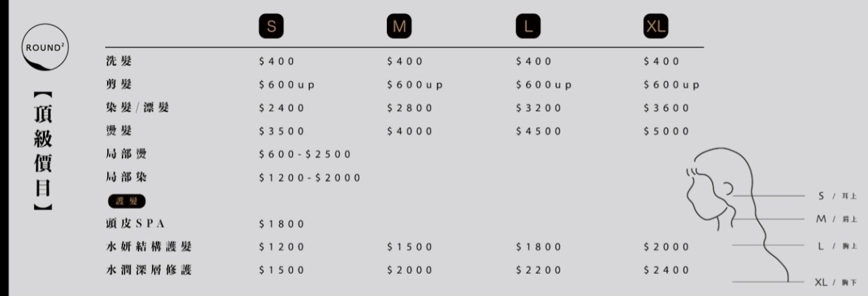Click the $5000 XL perm price
868x296 pixels.
pyautogui.click(x=666, y=131)
